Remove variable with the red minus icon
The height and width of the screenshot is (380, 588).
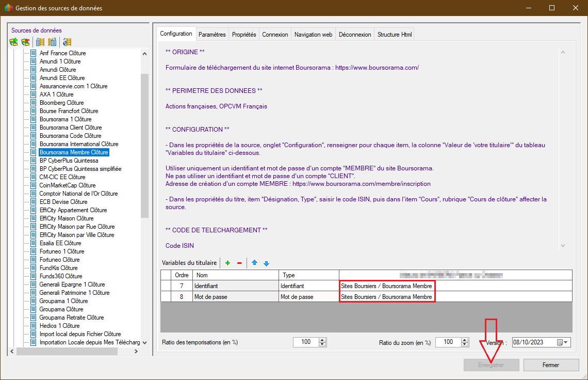pos(239,263)
